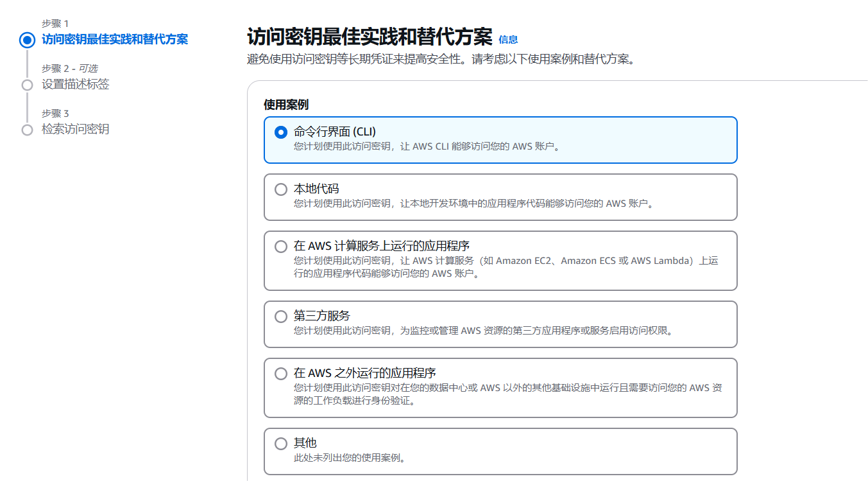Click description mentioning 第三方应用程序或服务
The width and height of the screenshot is (868, 481).
pyautogui.click(x=483, y=331)
